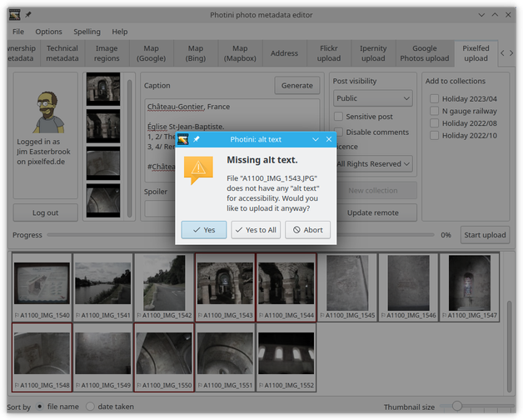Select thumbnail A1100_IMG_1542

point(164,287)
